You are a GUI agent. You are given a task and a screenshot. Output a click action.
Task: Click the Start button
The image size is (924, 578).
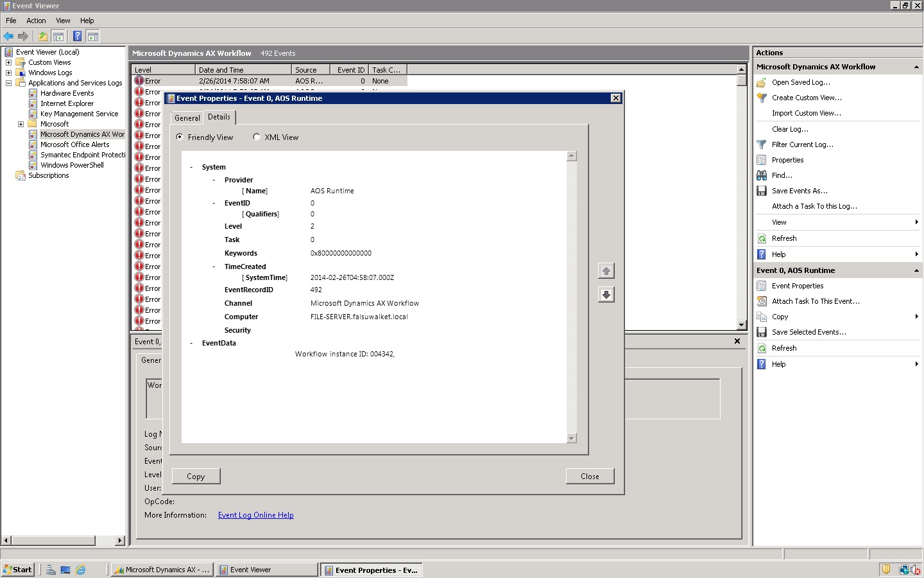click(18, 570)
